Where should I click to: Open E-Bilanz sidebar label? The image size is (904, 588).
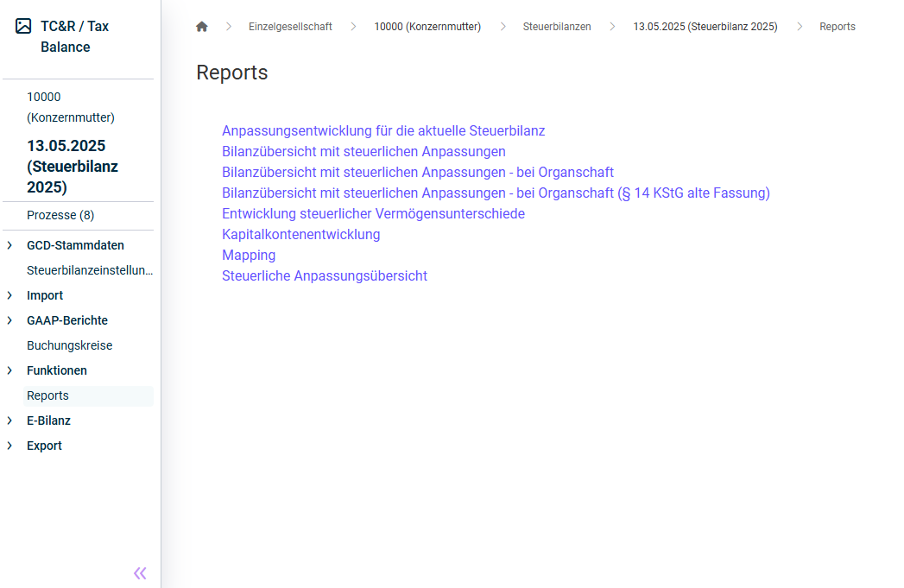tap(49, 420)
